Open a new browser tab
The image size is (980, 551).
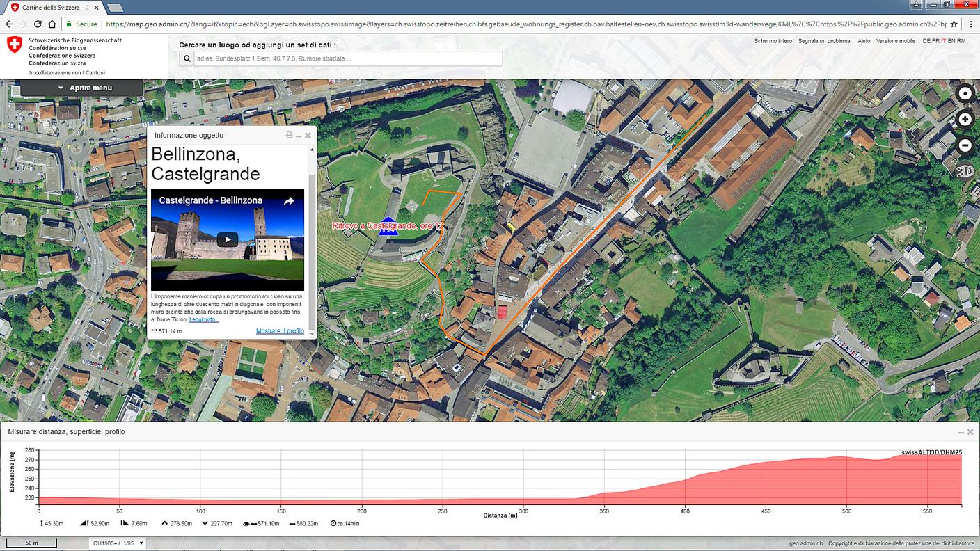coord(116,7)
